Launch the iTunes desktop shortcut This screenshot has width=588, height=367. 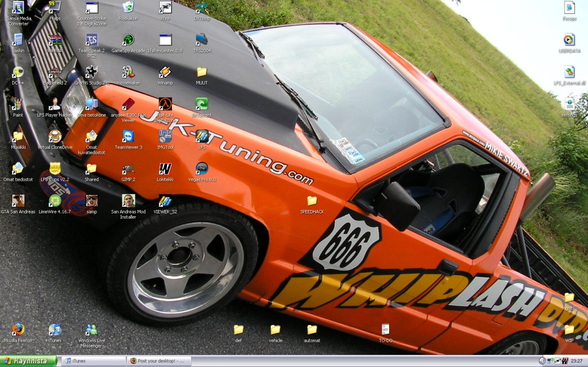(55, 330)
